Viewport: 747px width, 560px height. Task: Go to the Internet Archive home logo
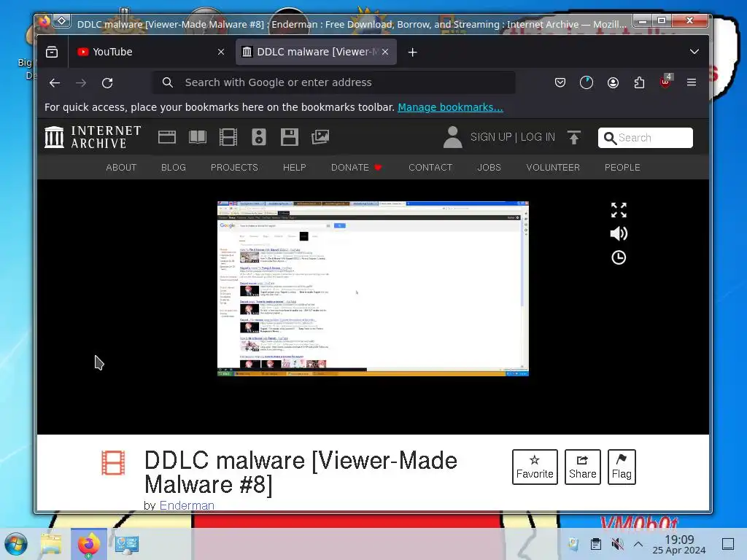93,137
